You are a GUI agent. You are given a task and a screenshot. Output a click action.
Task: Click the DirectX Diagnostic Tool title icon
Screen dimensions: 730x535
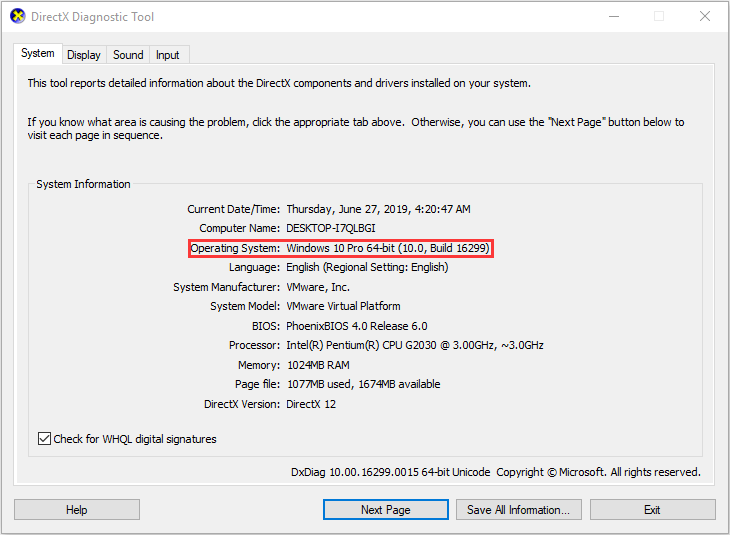[18, 16]
